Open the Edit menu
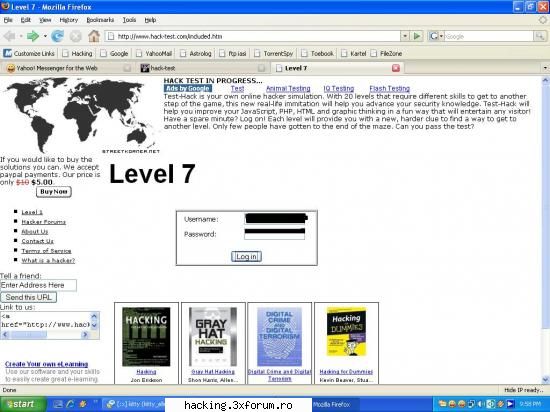This screenshot has height=412, width=550. 26,20
